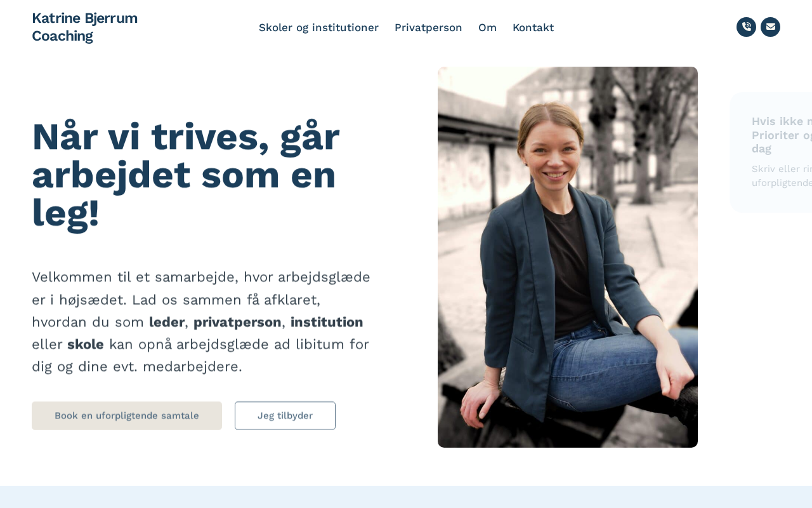
Task: Click the phone call icon in header
Action: point(746,27)
